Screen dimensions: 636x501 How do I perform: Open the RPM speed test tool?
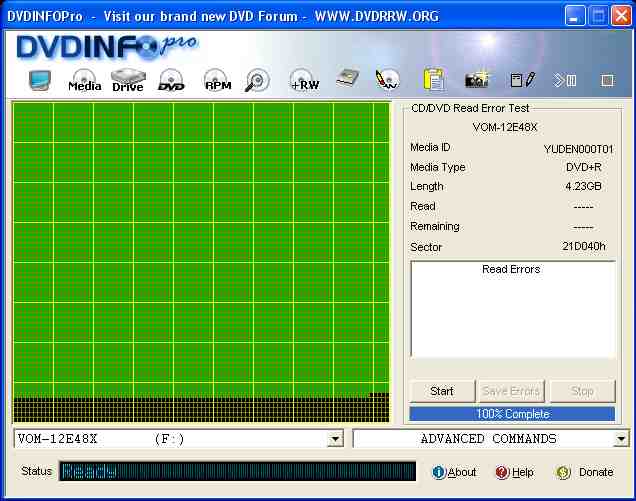pyautogui.click(x=217, y=80)
